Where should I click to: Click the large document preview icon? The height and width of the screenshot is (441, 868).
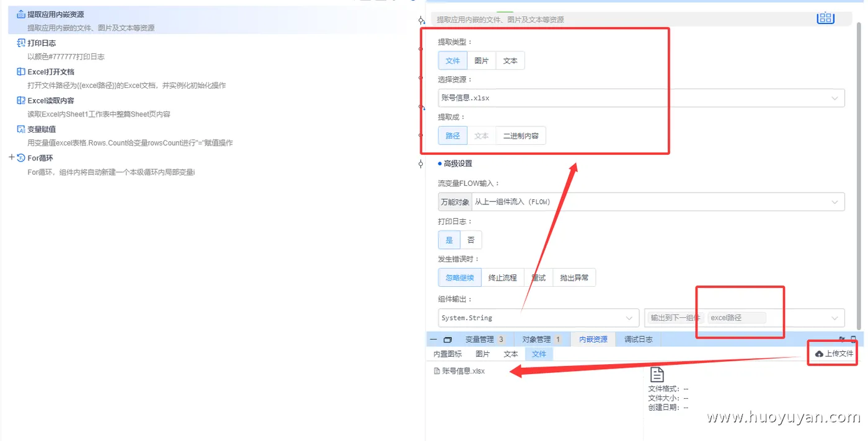point(657,374)
